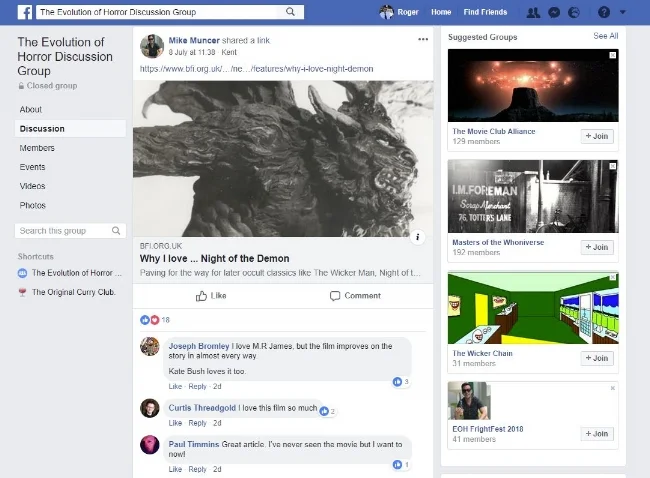The height and width of the screenshot is (478, 650).
Task: Join Masters of the Whoniverse group
Action: coord(597,247)
